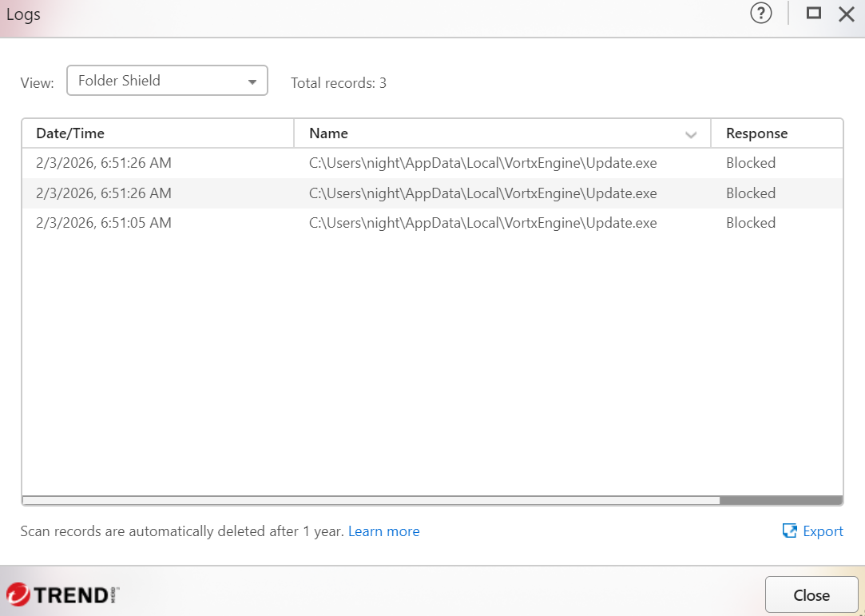
Task: Sort by the Date/Time column header
Action: (158, 133)
